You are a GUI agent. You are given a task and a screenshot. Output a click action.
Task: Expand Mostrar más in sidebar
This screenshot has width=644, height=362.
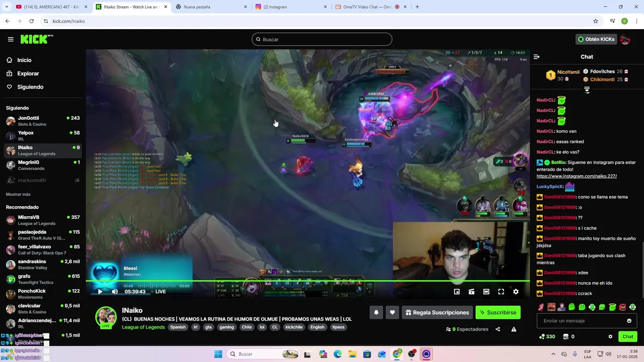pyautogui.click(x=18, y=194)
